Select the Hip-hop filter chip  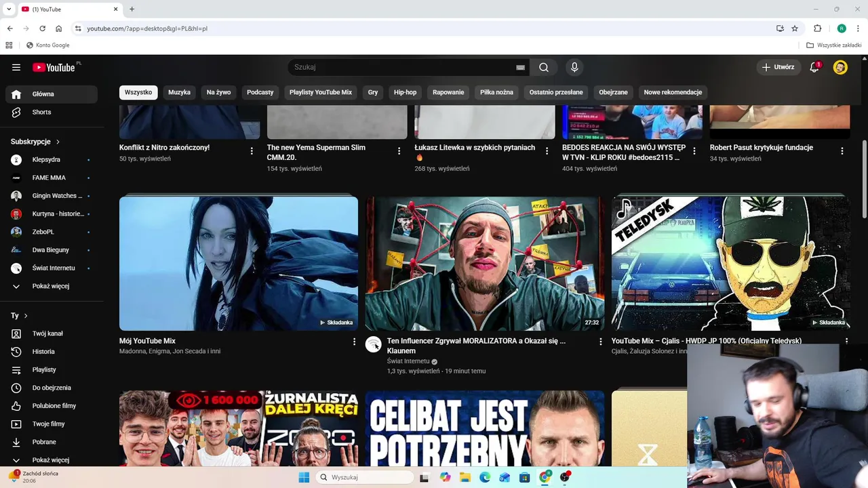pyautogui.click(x=406, y=92)
